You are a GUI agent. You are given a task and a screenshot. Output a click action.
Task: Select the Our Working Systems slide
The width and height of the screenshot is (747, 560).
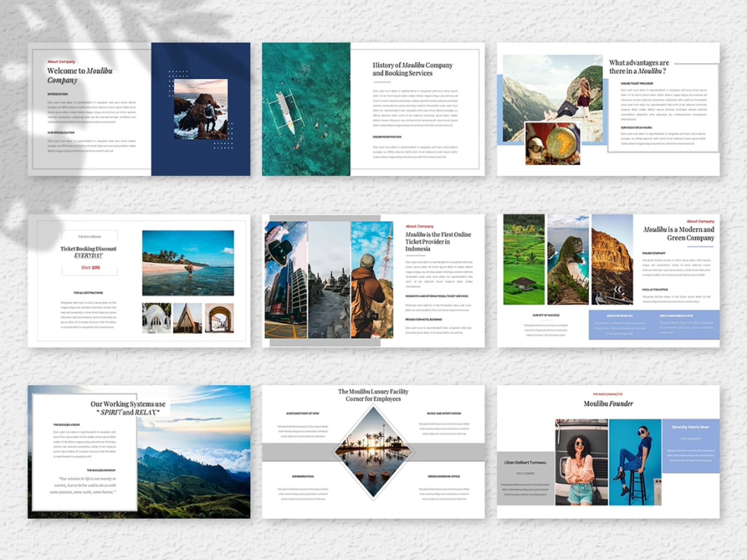pos(139,452)
